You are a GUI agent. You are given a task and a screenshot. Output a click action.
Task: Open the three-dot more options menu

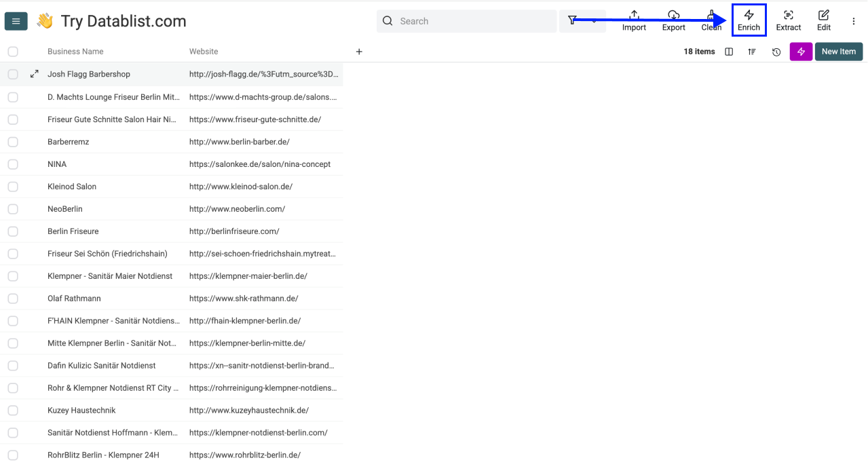tap(853, 21)
